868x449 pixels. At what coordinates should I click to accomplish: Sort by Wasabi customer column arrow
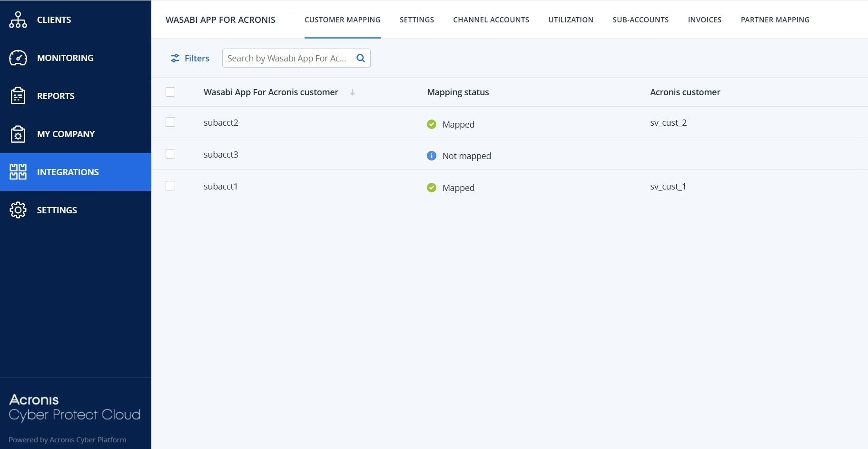pyautogui.click(x=353, y=92)
